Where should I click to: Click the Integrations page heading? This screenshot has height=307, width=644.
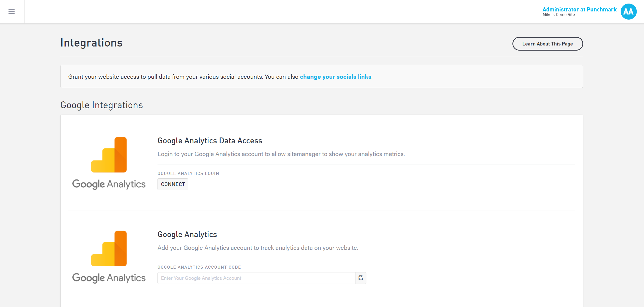coord(91,43)
